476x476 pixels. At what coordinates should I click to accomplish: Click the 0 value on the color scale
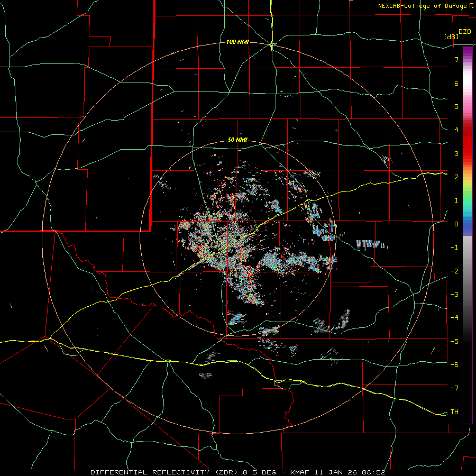point(456,224)
